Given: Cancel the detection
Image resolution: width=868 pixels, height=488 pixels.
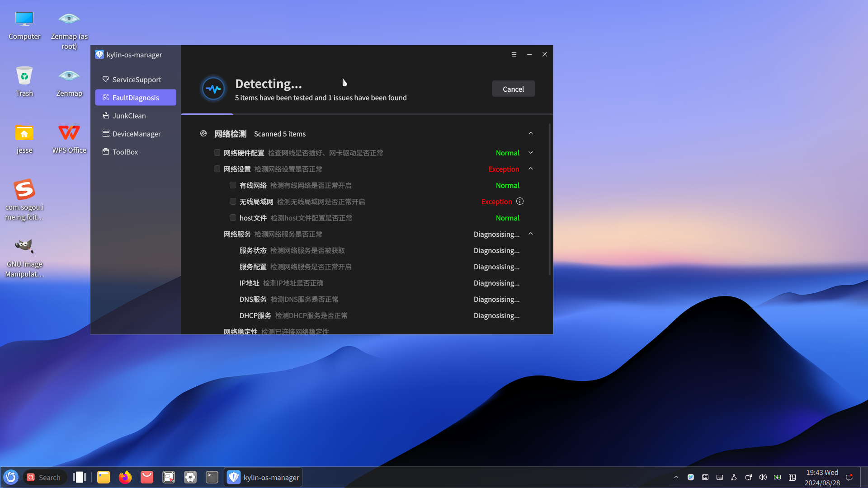Looking at the screenshot, I should (514, 89).
